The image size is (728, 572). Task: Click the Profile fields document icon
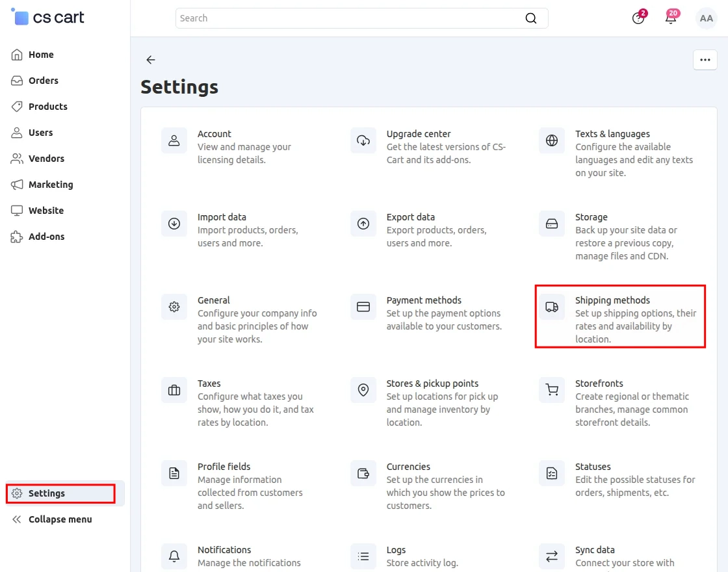[174, 473]
